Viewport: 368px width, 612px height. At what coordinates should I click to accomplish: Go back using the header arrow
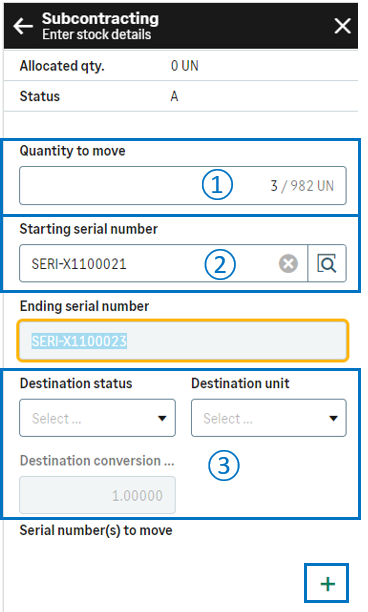[23, 26]
